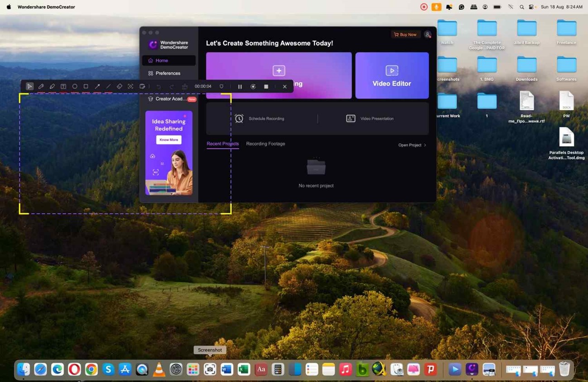Open the Watch folder on desktop
This screenshot has width=588, height=382.
point(447,32)
